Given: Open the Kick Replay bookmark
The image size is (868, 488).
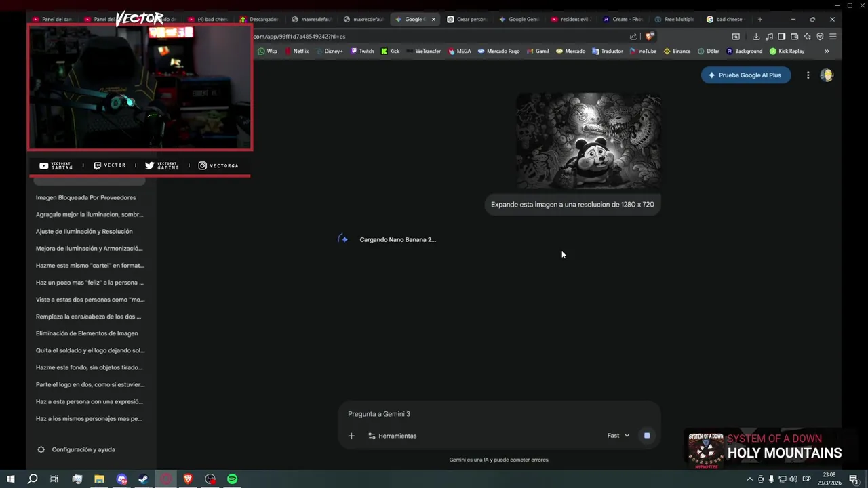Looking at the screenshot, I should coord(787,51).
